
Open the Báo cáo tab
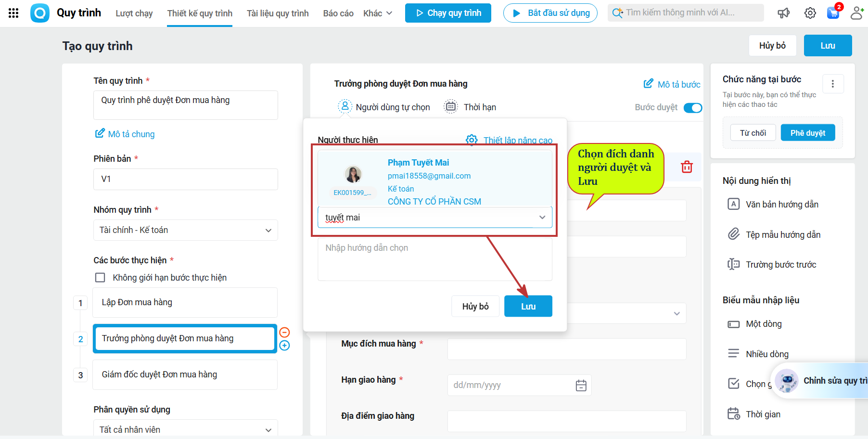pyautogui.click(x=338, y=13)
